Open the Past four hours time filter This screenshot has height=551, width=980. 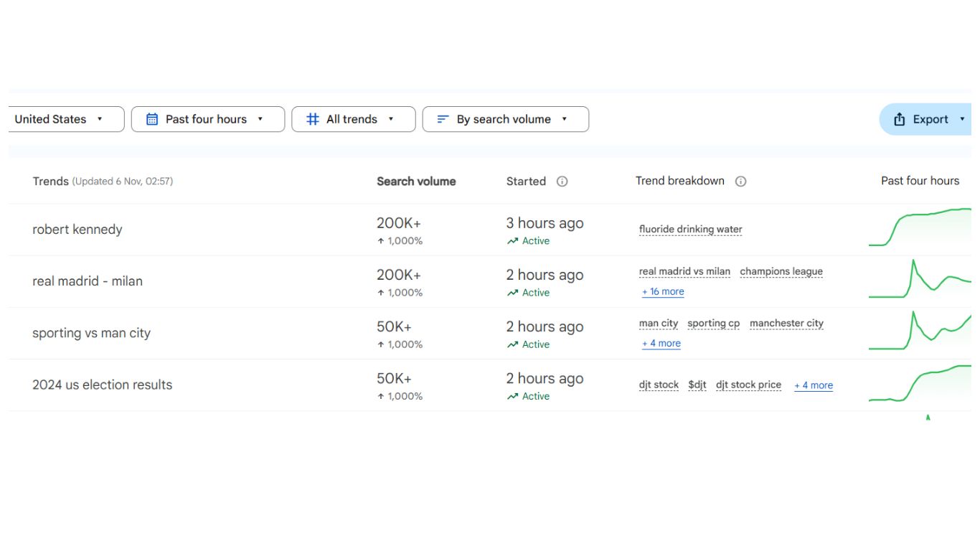208,119
